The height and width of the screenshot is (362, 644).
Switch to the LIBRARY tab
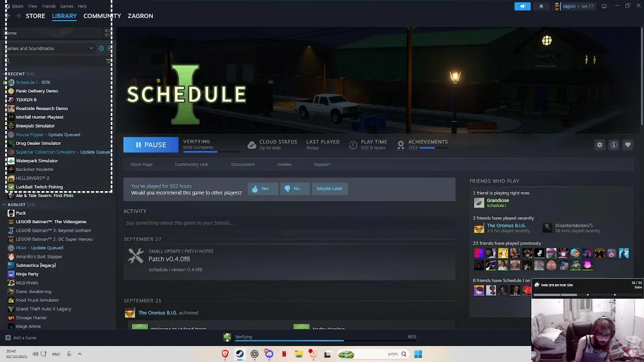[64, 16]
